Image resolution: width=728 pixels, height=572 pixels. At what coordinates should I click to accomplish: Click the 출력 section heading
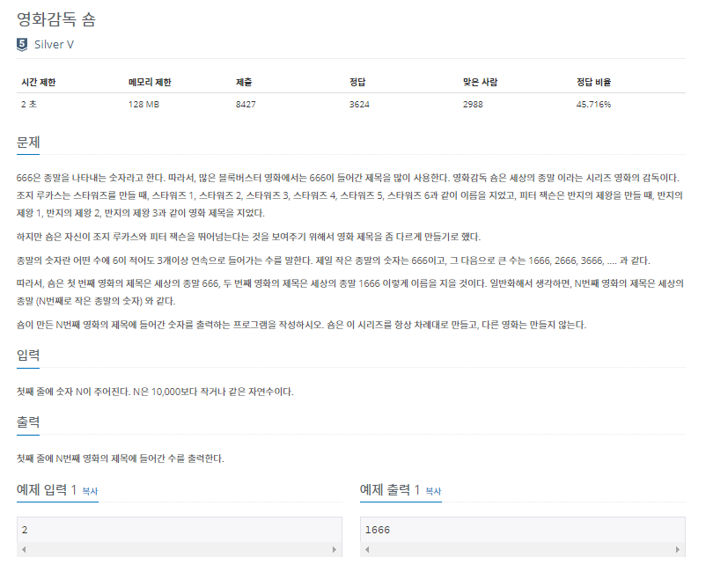tap(28, 422)
